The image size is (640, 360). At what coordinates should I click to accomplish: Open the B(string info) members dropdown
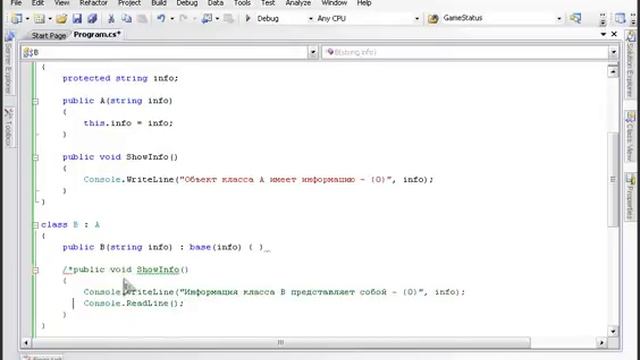point(613,52)
